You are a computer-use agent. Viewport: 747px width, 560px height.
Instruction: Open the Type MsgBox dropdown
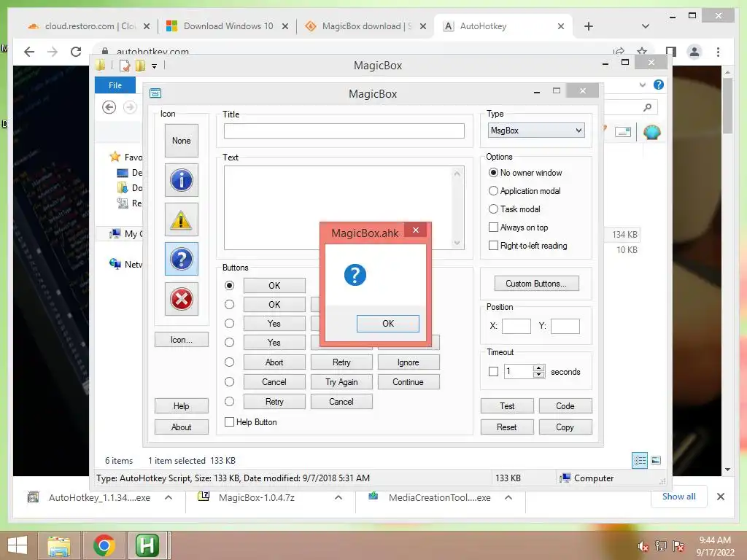[536, 131]
